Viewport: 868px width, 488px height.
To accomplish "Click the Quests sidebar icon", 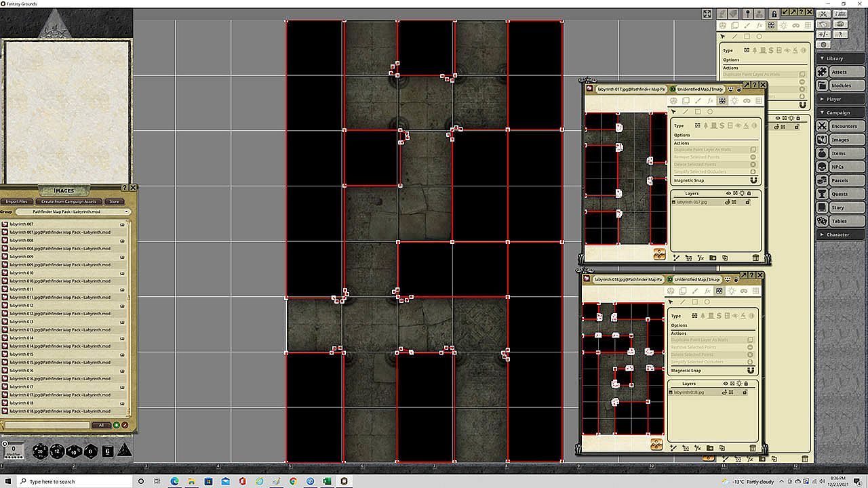I will (x=822, y=194).
